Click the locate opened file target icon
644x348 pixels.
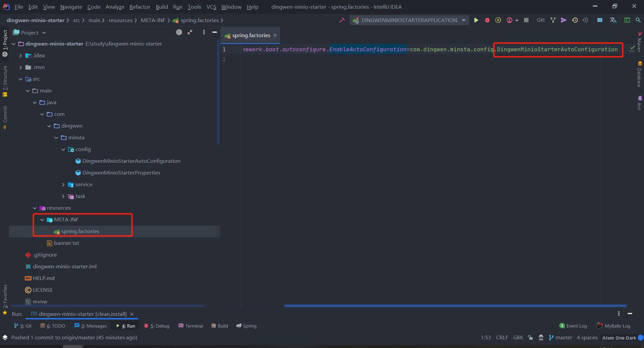[179, 32]
